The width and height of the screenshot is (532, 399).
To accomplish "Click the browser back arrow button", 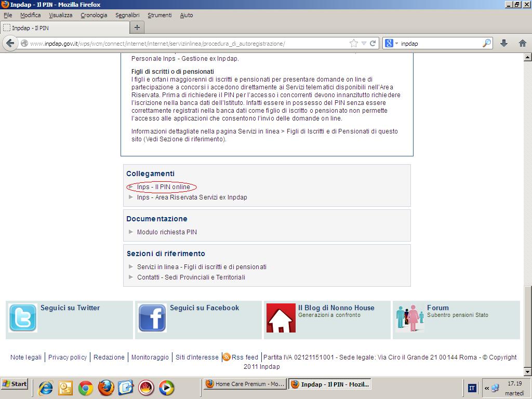I will point(10,44).
